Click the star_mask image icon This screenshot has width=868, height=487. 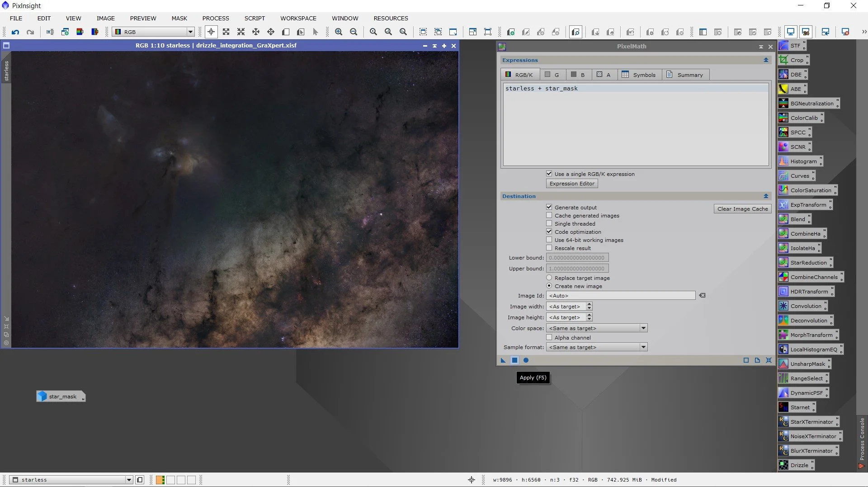tap(61, 397)
